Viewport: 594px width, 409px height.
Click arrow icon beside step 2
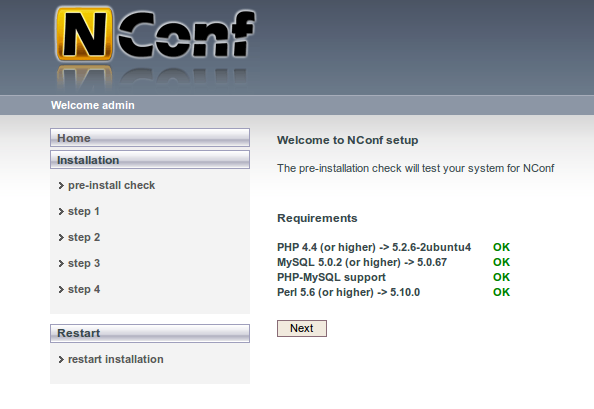pyautogui.click(x=61, y=238)
